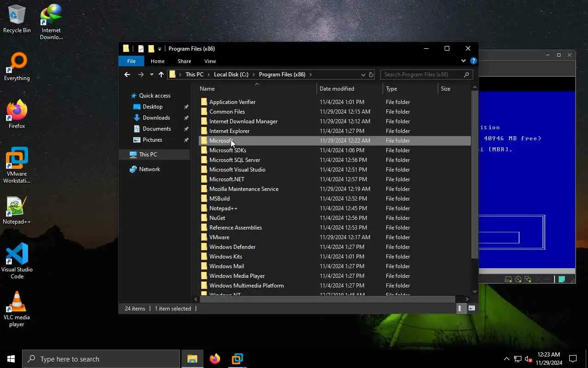Select the Internet Download Manager folder
The height and width of the screenshot is (368, 588).
click(334, 121)
